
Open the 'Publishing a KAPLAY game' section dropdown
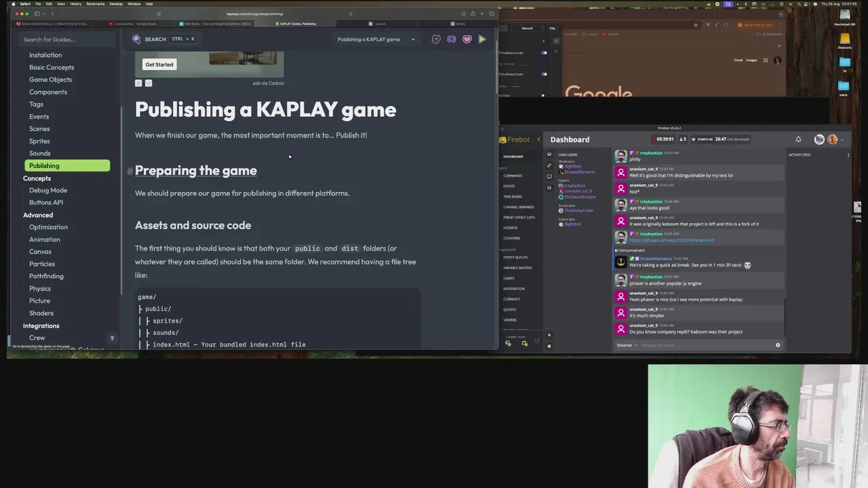(x=377, y=39)
